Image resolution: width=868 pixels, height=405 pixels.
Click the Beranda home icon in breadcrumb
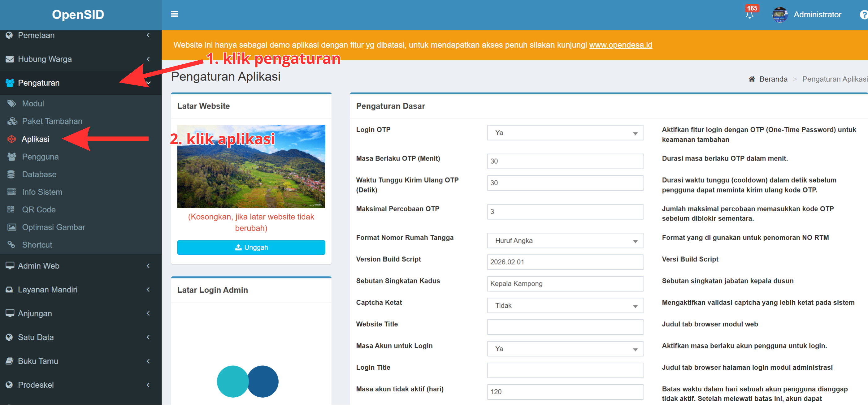click(752, 79)
